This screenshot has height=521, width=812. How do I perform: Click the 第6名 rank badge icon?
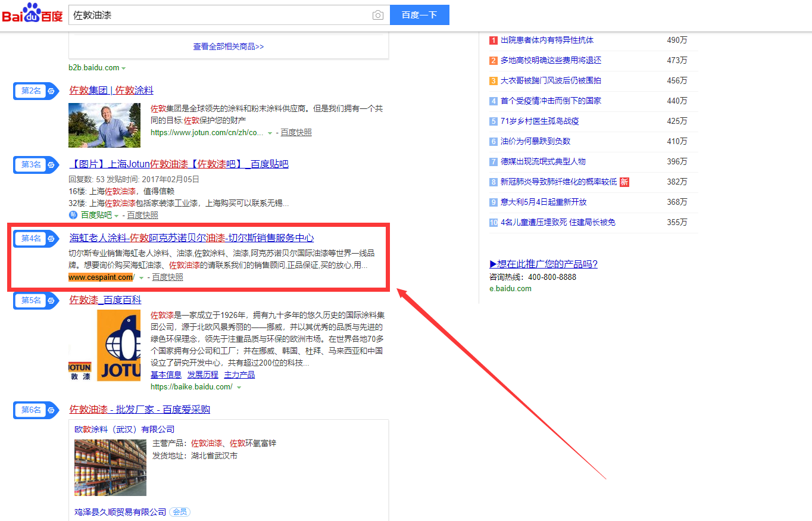pos(36,410)
